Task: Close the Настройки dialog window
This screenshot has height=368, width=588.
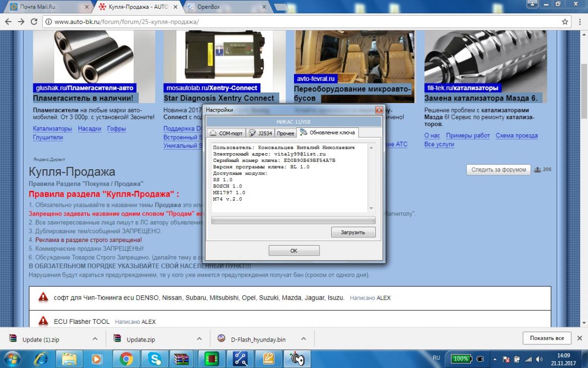Action: [379, 110]
